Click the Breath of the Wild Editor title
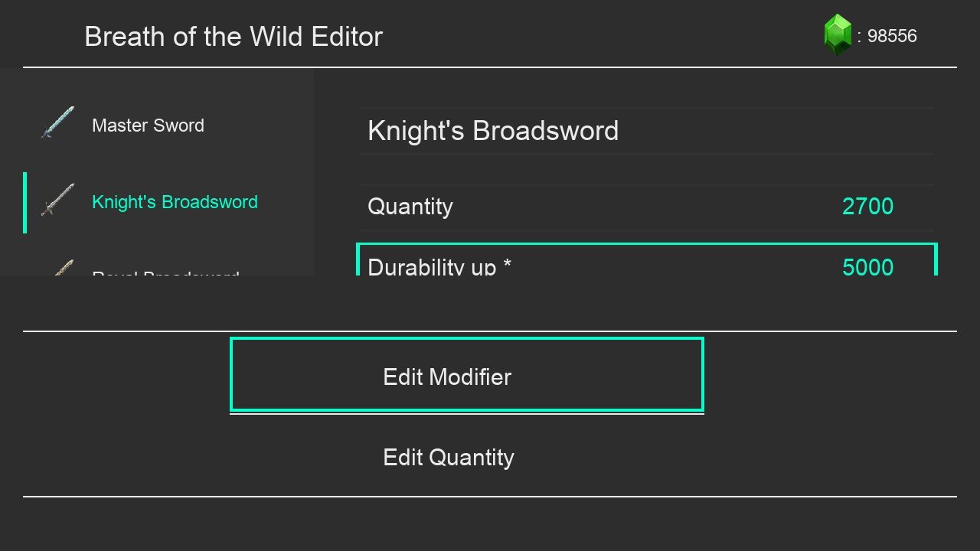The width and height of the screenshot is (980, 551). coord(234,37)
